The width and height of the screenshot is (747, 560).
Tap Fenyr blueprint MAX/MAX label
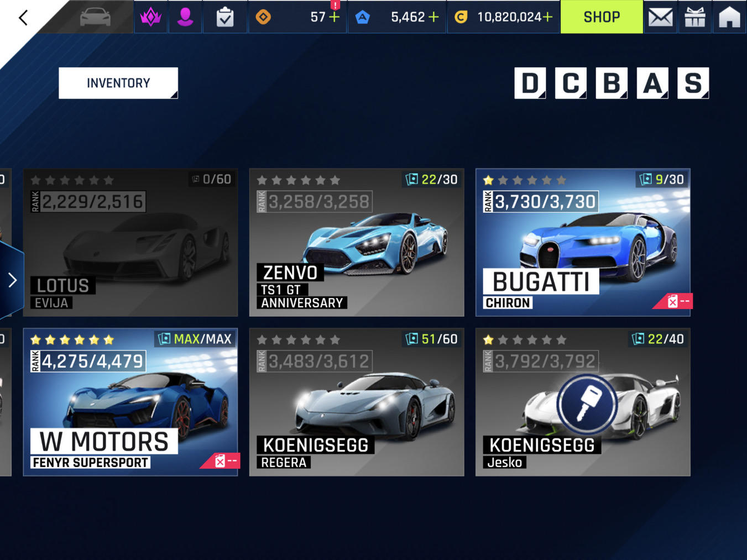click(x=195, y=339)
